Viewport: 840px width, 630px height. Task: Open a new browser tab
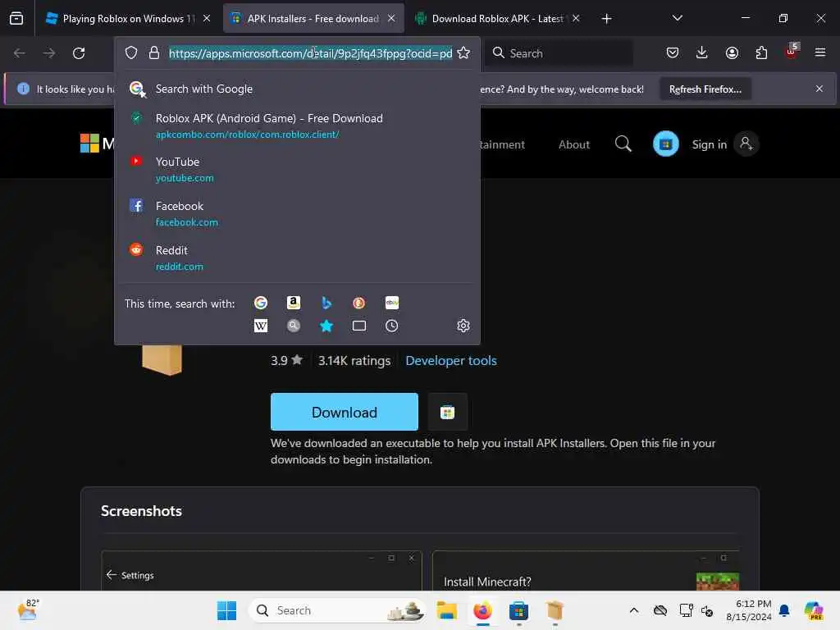click(x=606, y=19)
